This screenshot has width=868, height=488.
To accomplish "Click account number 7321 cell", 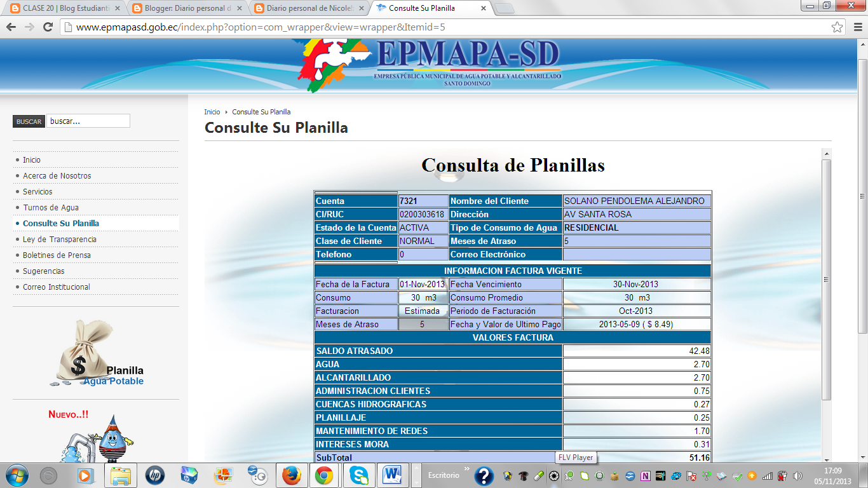I will pyautogui.click(x=423, y=201).
